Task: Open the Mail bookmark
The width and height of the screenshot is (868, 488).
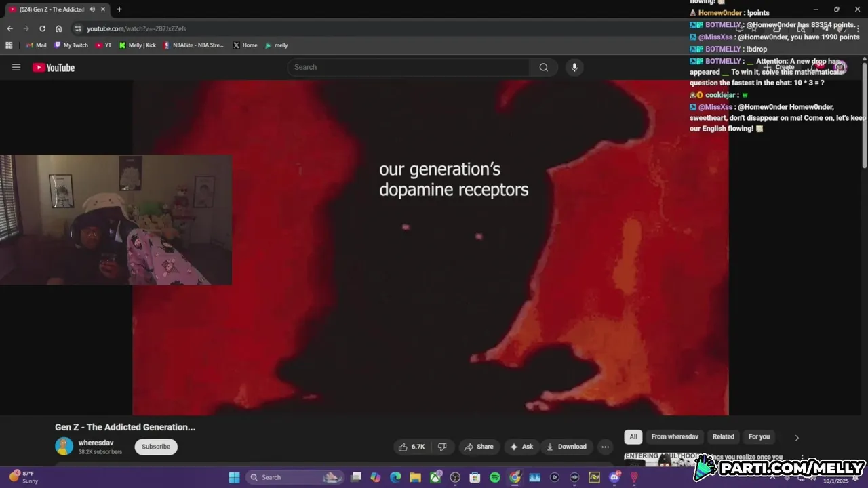Action: pyautogui.click(x=37, y=45)
